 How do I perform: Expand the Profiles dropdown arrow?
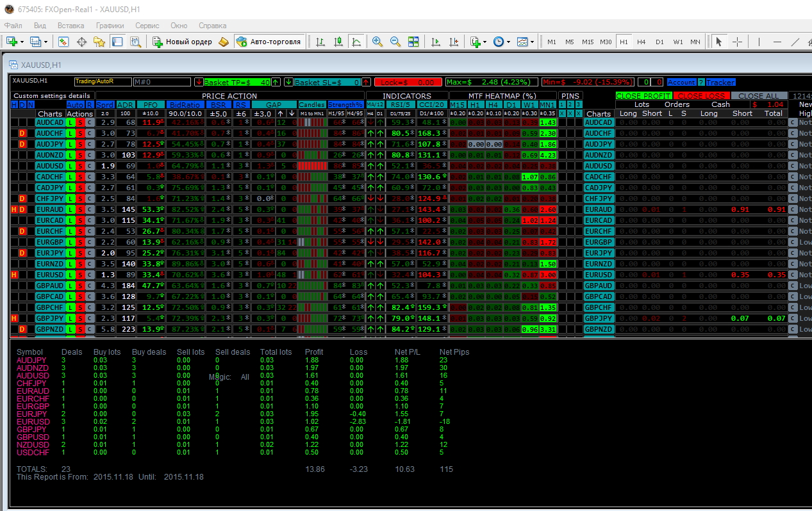pyautogui.click(x=46, y=42)
